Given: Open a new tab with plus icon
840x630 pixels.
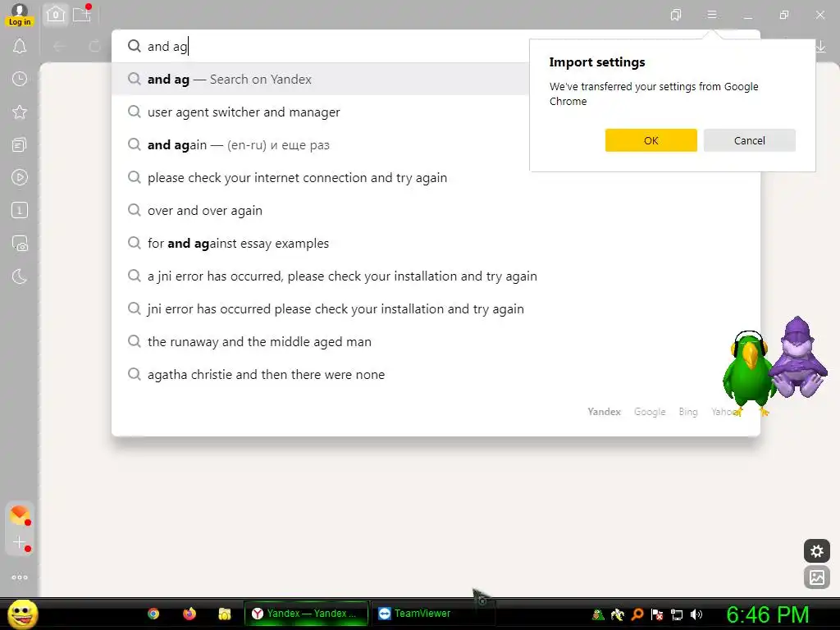Looking at the screenshot, I should coord(81,15).
